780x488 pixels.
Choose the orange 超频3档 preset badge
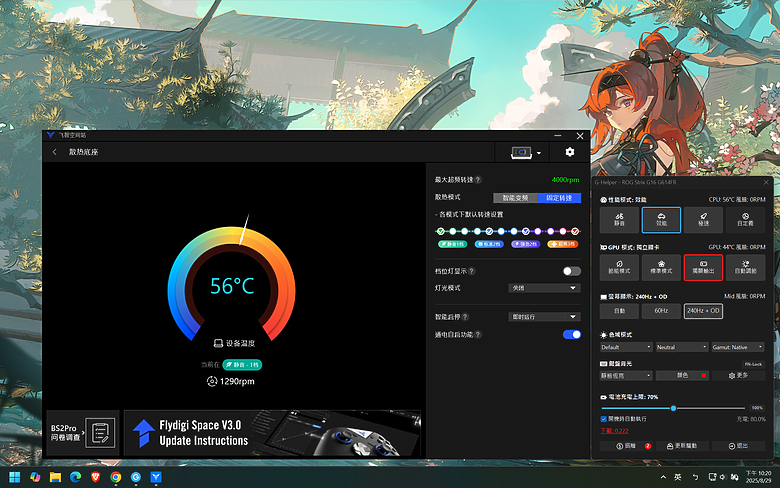coord(563,244)
